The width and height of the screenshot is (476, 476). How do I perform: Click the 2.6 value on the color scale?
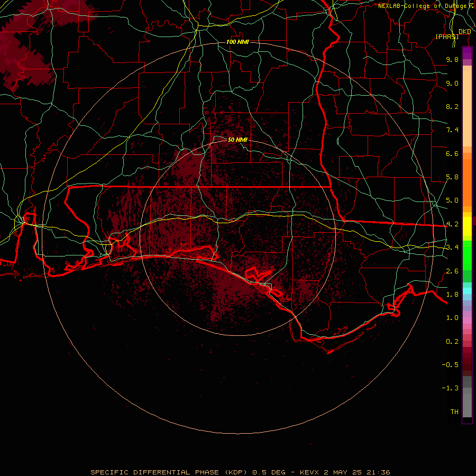(x=452, y=271)
